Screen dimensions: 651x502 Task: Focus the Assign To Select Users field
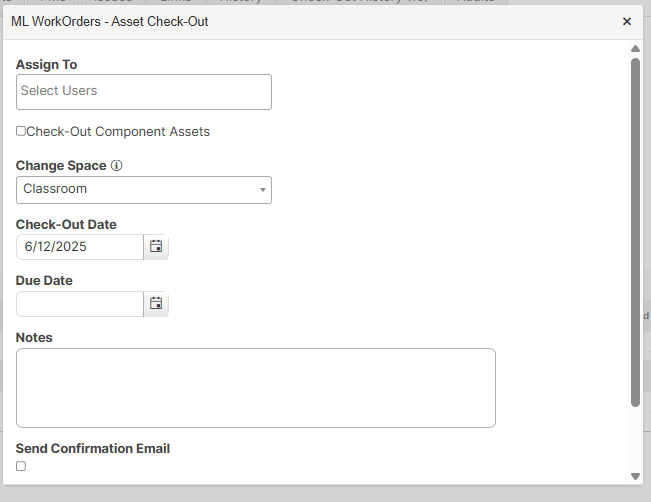pyautogui.click(x=144, y=92)
